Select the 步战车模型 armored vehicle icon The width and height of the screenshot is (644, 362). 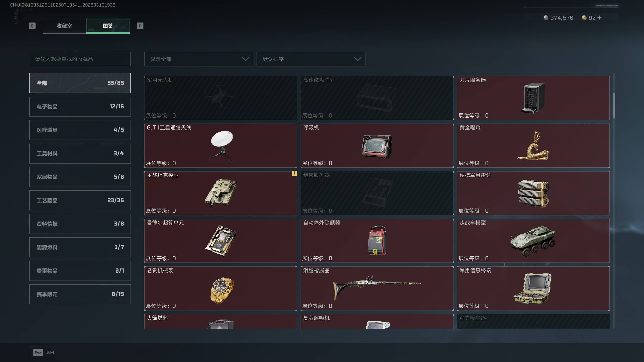[x=533, y=241]
